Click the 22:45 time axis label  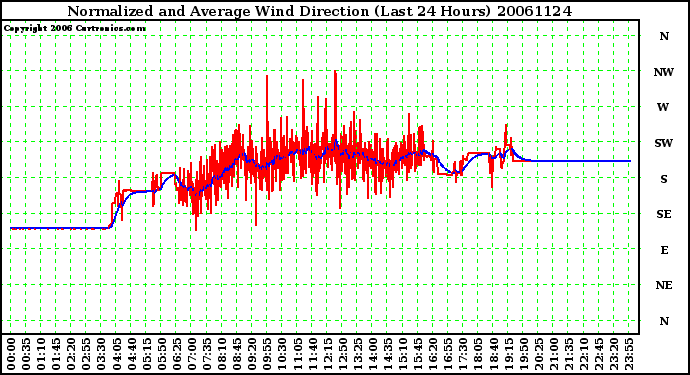tap(599, 354)
